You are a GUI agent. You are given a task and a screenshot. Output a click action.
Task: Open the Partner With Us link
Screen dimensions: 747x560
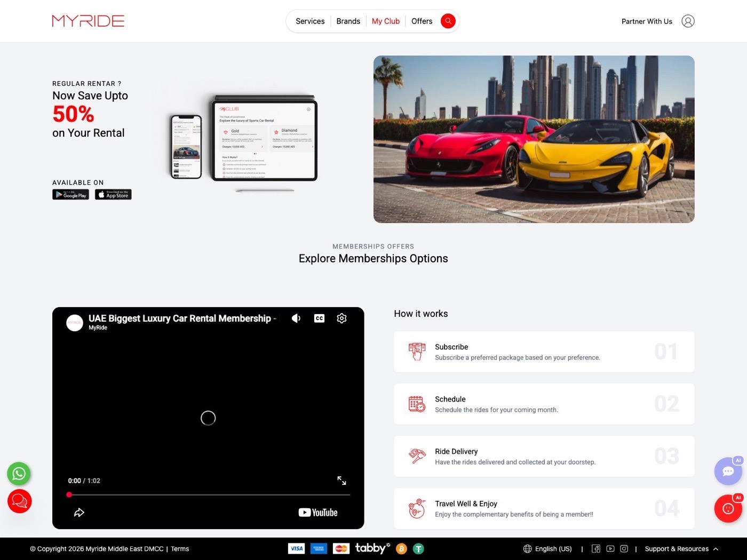[647, 21]
